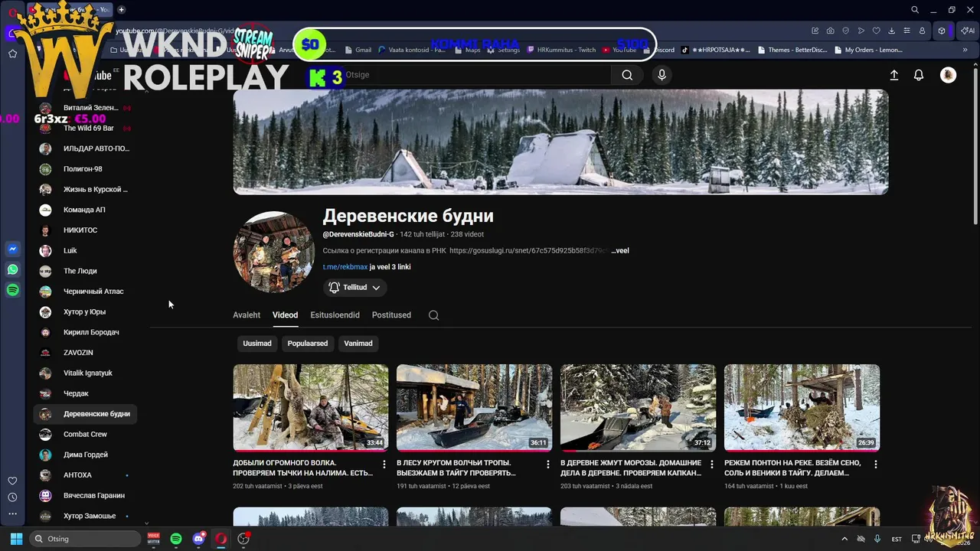Open Vitalik Ignatyuk subscription in sidebar
The height and width of the screenshot is (551, 980).
[x=85, y=373]
